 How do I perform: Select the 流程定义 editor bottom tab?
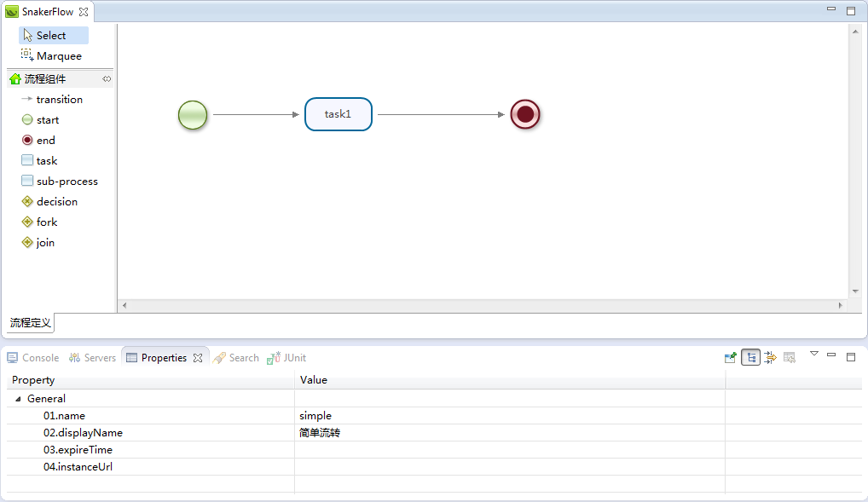pos(31,323)
